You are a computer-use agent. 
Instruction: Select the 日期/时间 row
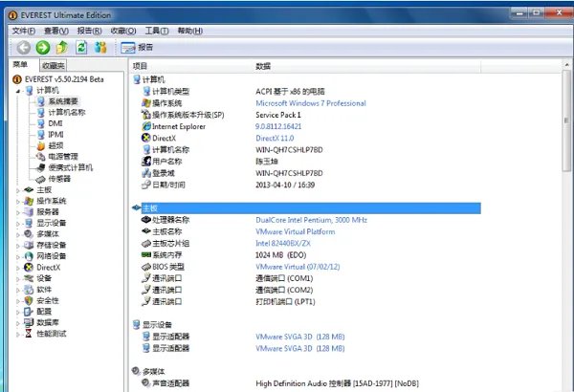(228, 185)
